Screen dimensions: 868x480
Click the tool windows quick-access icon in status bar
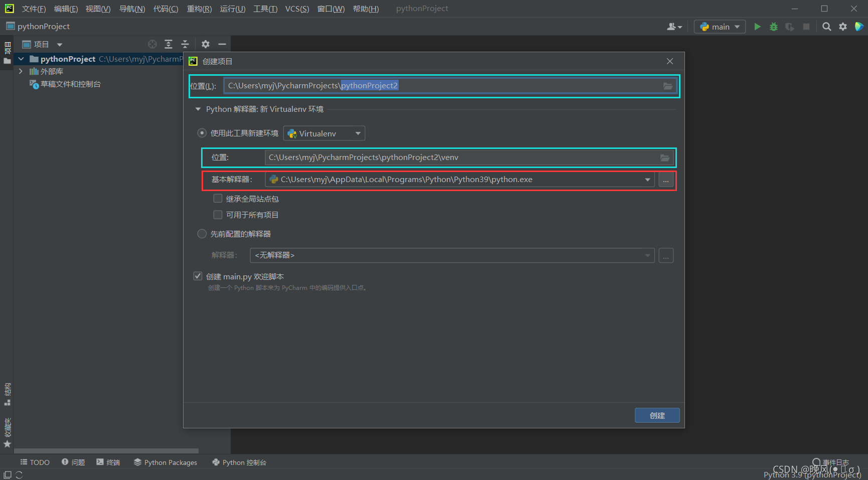coord(8,475)
